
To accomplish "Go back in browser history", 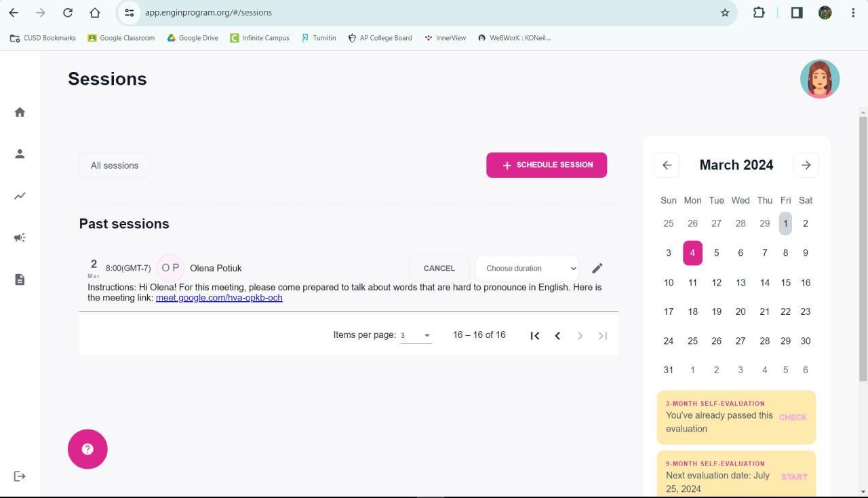I will click(14, 12).
